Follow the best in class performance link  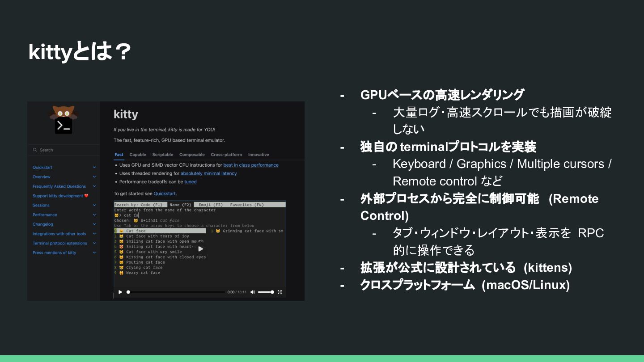pyautogui.click(x=251, y=165)
